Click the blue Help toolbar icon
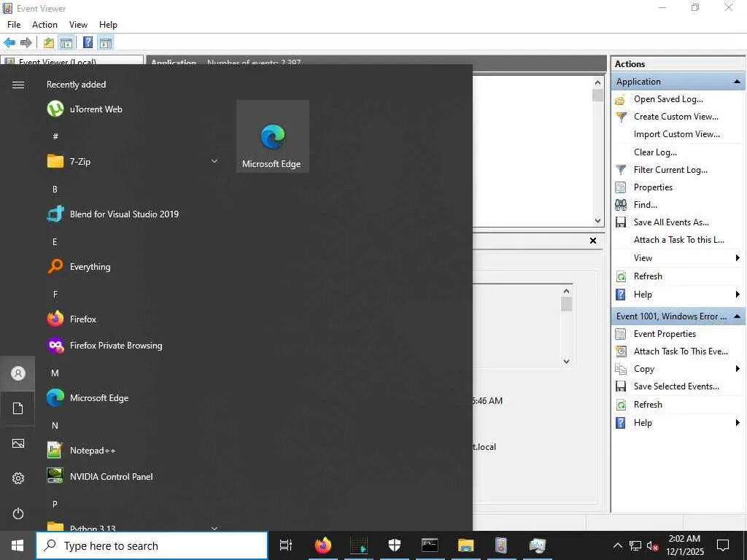The image size is (747, 560). pos(88,42)
